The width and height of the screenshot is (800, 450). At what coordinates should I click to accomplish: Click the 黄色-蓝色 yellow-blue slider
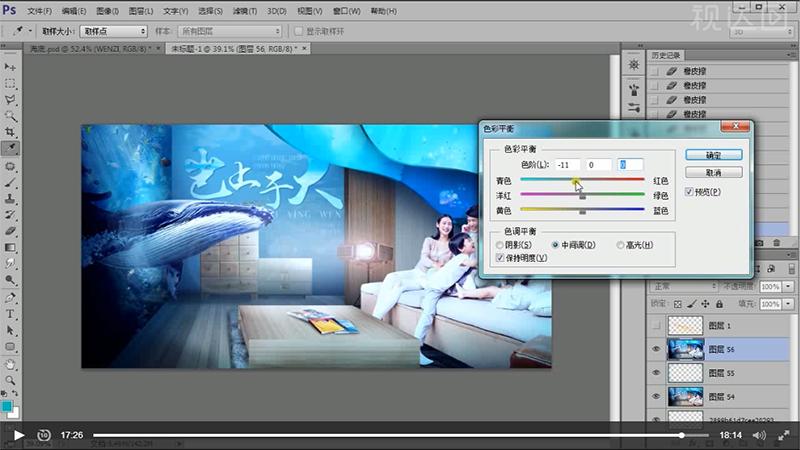click(582, 210)
